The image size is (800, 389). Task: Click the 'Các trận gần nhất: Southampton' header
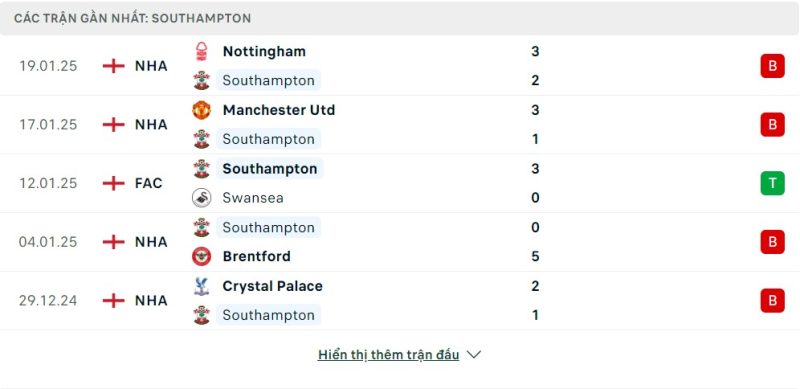tap(133, 18)
